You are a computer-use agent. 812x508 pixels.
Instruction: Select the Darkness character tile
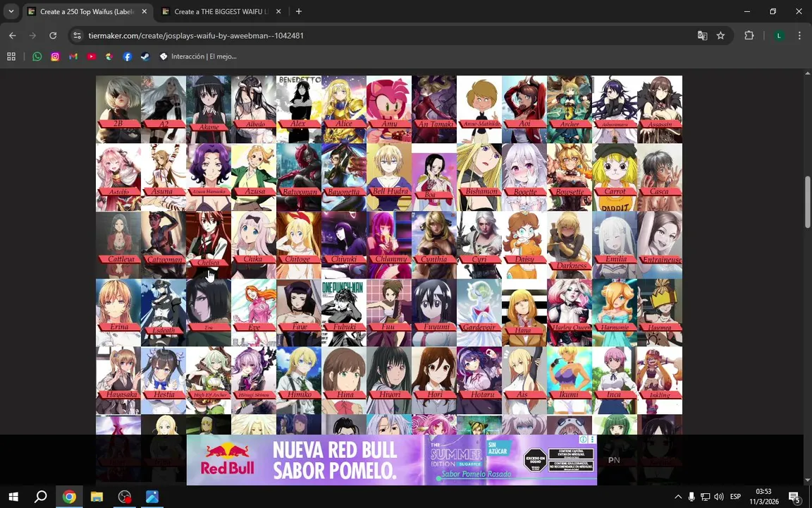pyautogui.click(x=570, y=246)
